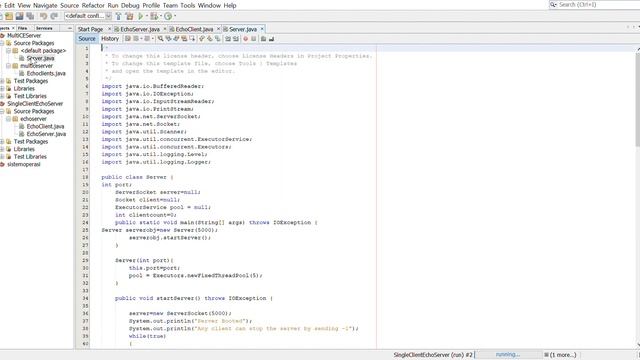Image resolution: width=640 pixels, height=360 pixels.
Task: Close the Server.java editor tab
Action: pos(262,29)
